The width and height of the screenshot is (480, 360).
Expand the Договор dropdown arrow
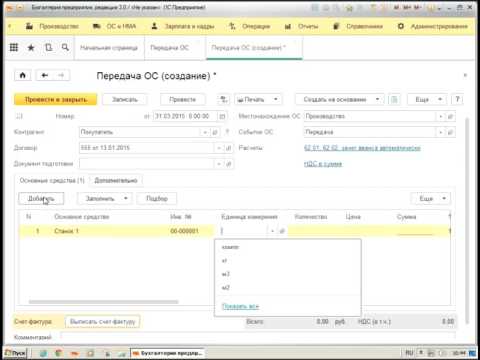coord(219,148)
